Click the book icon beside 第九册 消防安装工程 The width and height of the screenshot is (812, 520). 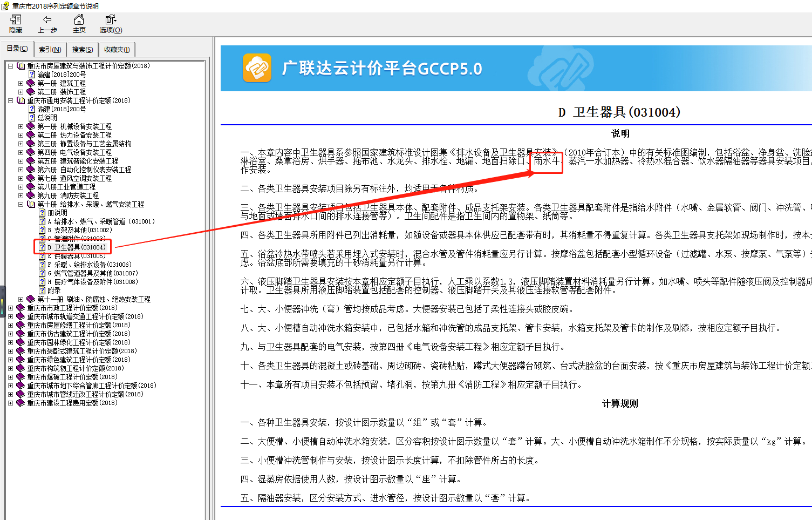(31, 195)
